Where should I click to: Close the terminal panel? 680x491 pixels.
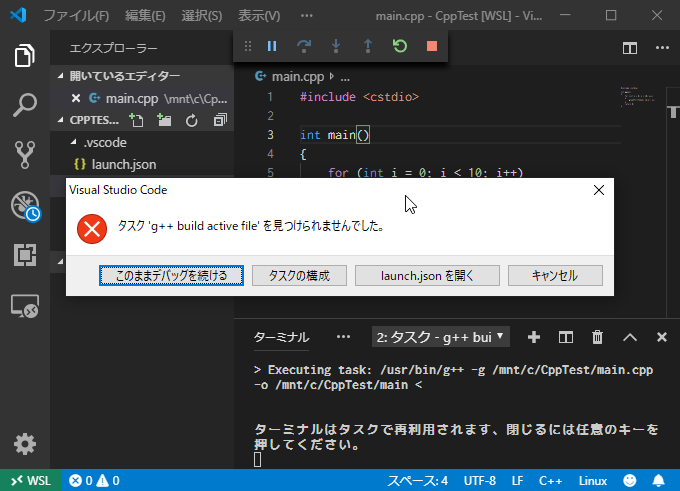point(662,337)
